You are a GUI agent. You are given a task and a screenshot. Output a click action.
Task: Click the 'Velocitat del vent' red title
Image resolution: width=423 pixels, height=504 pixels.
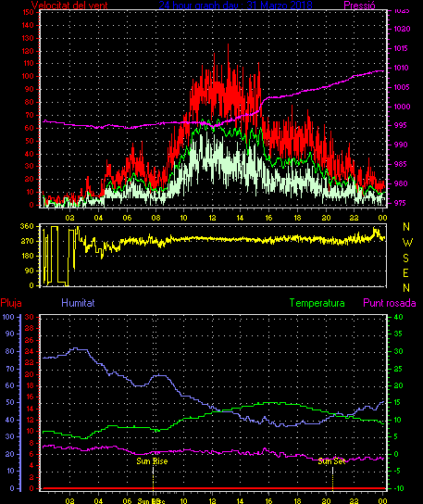69,6
